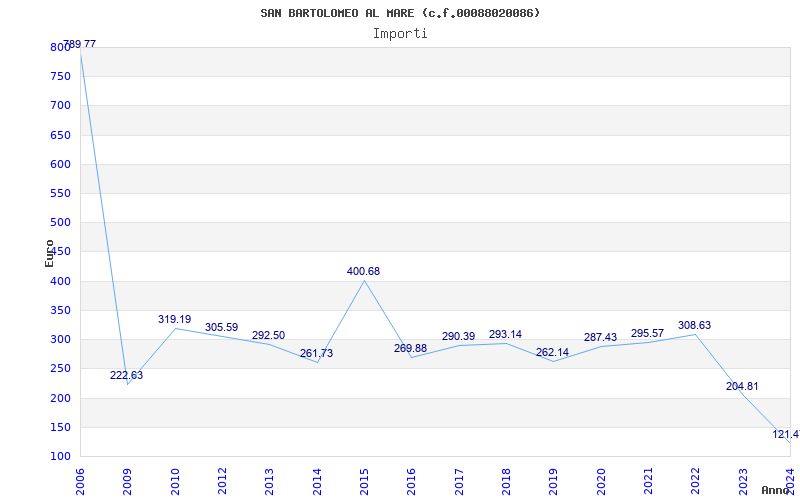The width and height of the screenshot is (800, 500).
Task: Click the 200 y-axis tick label
Action: click(x=60, y=398)
